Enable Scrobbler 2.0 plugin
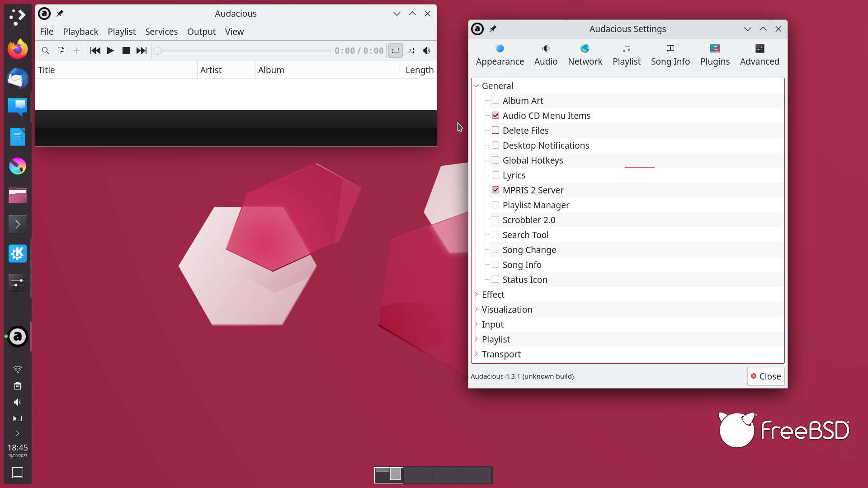Viewport: 868px width, 488px height. pos(495,220)
